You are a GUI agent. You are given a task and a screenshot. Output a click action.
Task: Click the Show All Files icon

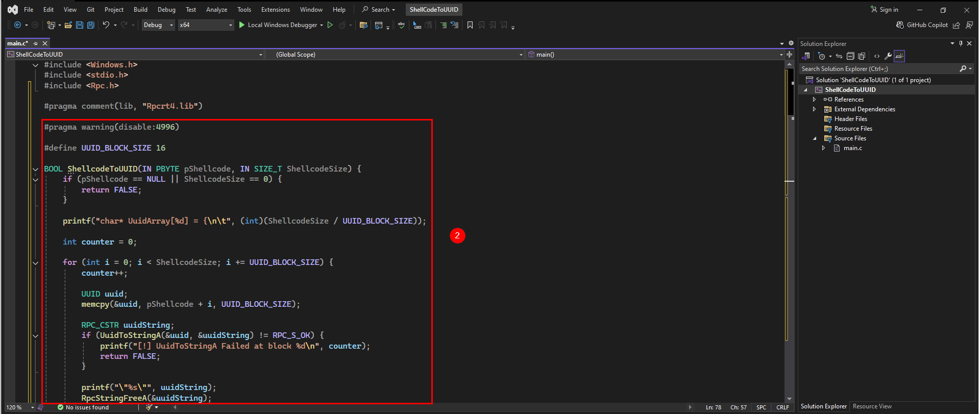(x=862, y=56)
